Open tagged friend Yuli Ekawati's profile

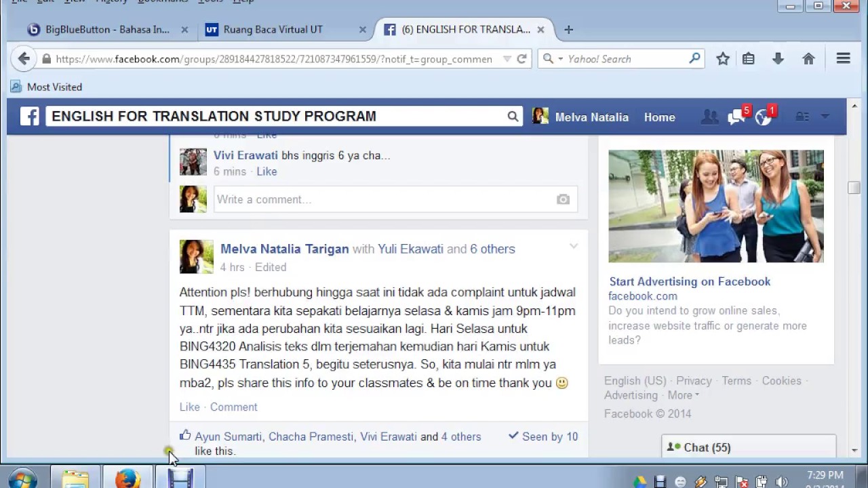pos(410,249)
